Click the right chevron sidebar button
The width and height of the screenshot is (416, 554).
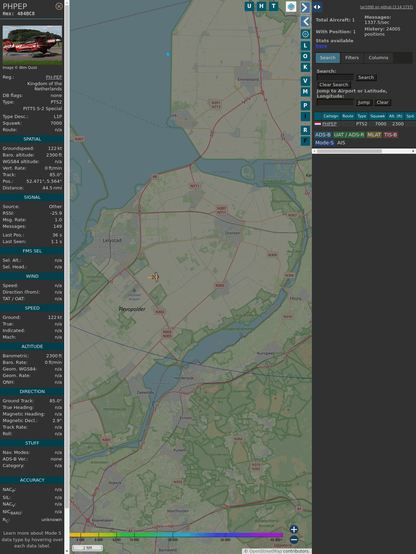pyautogui.click(x=305, y=7)
